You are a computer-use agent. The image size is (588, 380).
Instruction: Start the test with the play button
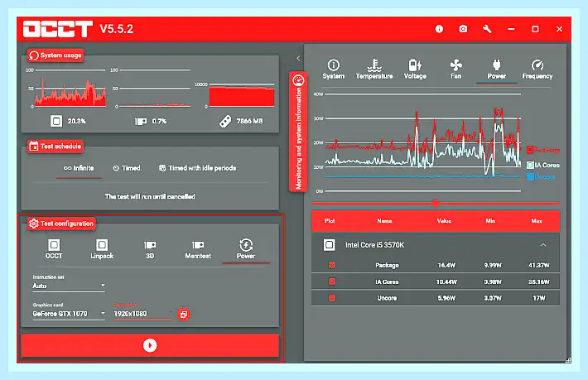tap(150, 345)
